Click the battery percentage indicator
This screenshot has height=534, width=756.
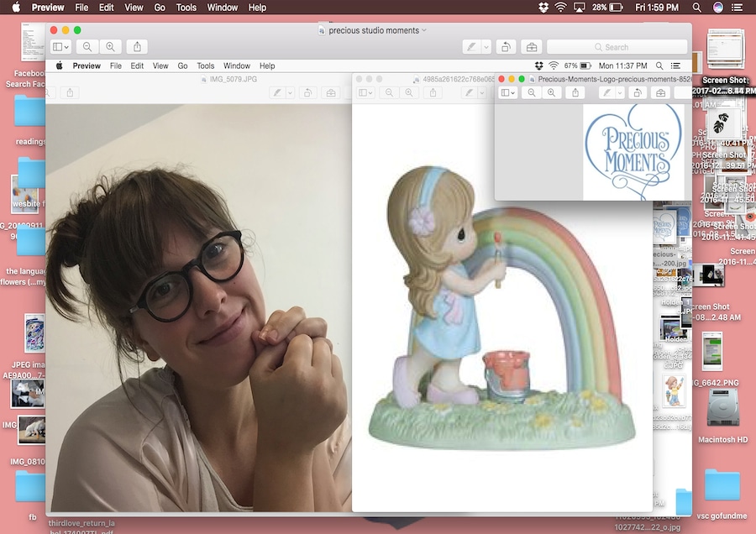point(606,8)
